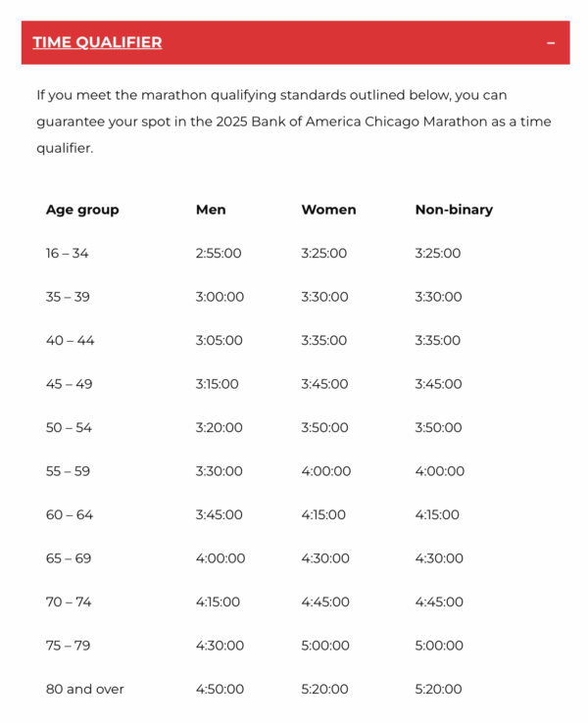The height and width of the screenshot is (723, 588).
Task: Click the red Time Qualifier accordion bar
Action: (295, 42)
